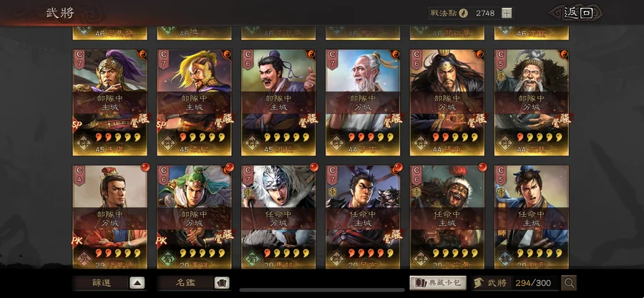
Task: Open the search magnifier icon
Action: coord(569,283)
